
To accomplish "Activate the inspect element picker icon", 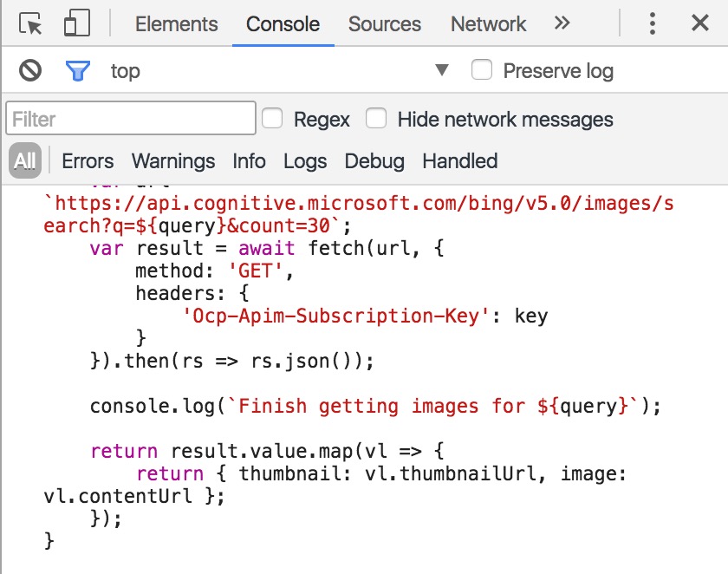I will [31, 23].
